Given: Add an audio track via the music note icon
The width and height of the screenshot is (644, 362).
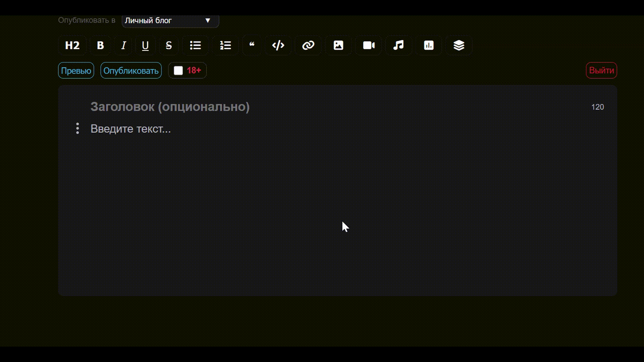Looking at the screenshot, I should pyautogui.click(x=398, y=45).
